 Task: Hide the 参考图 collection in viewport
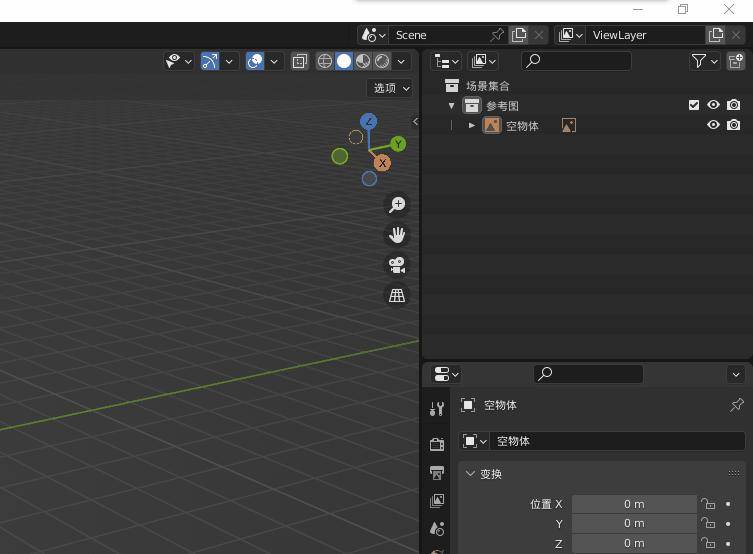point(714,105)
